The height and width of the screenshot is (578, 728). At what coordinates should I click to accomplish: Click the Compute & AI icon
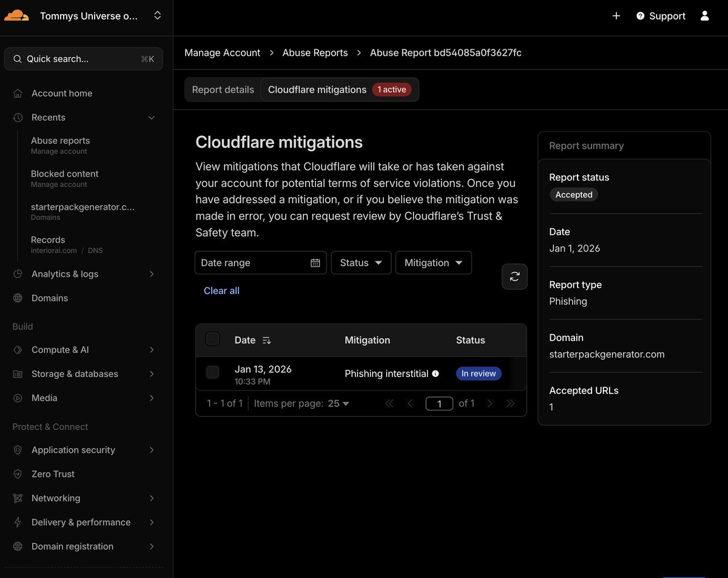pyautogui.click(x=18, y=350)
